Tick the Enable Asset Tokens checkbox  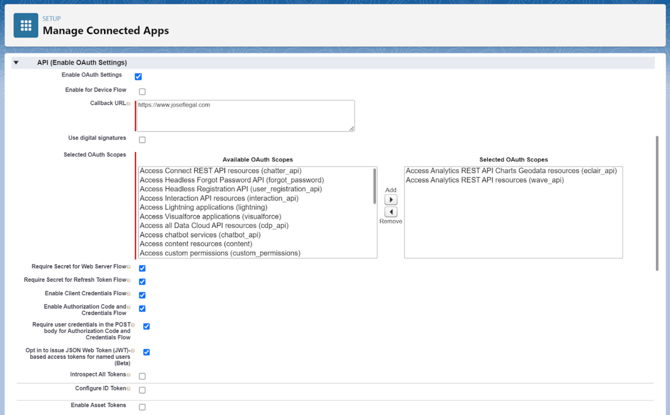142,407
